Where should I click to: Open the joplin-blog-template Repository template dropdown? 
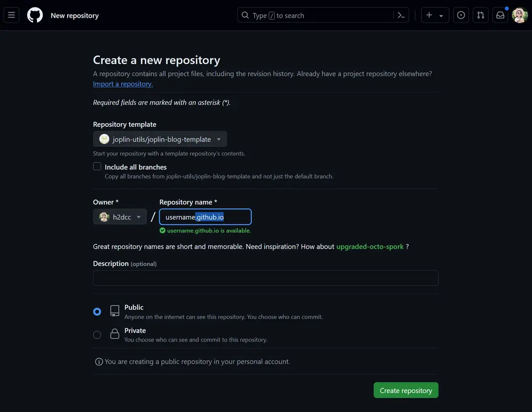point(160,139)
